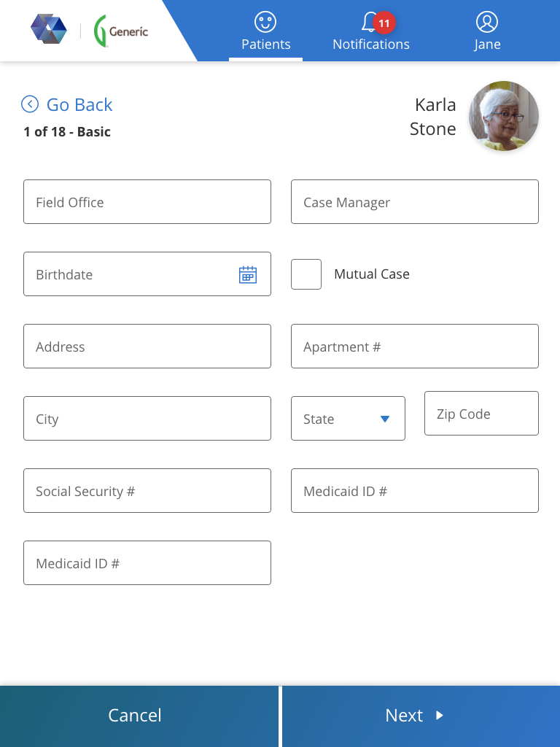Click the Field Office input field
The image size is (560, 747).
[x=147, y=201]
